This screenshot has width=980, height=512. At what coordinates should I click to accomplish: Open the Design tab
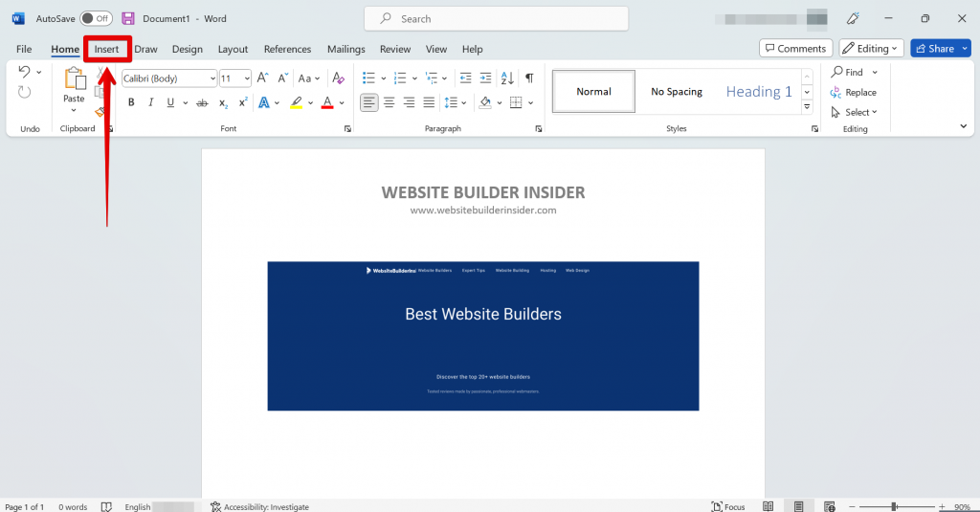[x=187, y=49]
